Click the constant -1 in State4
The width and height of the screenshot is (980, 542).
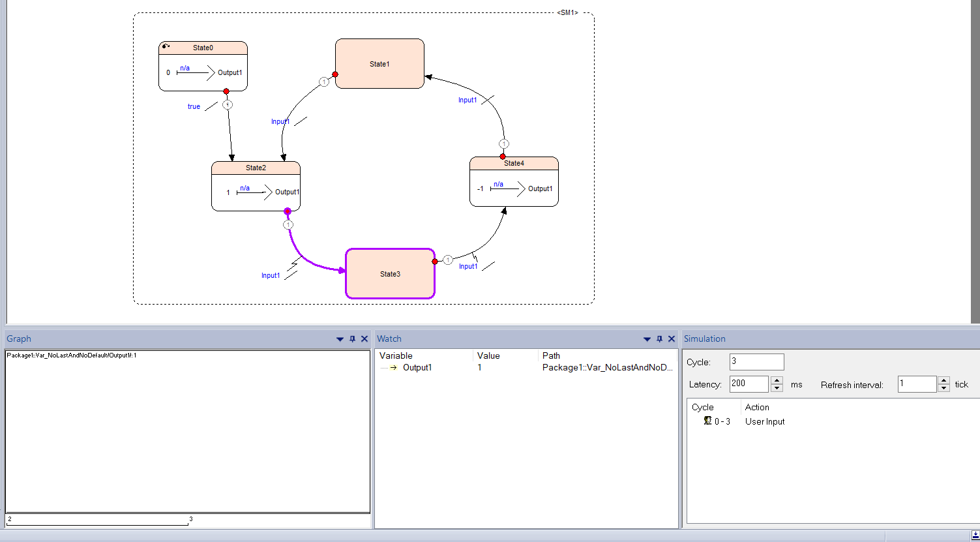[x=481, y=188]
